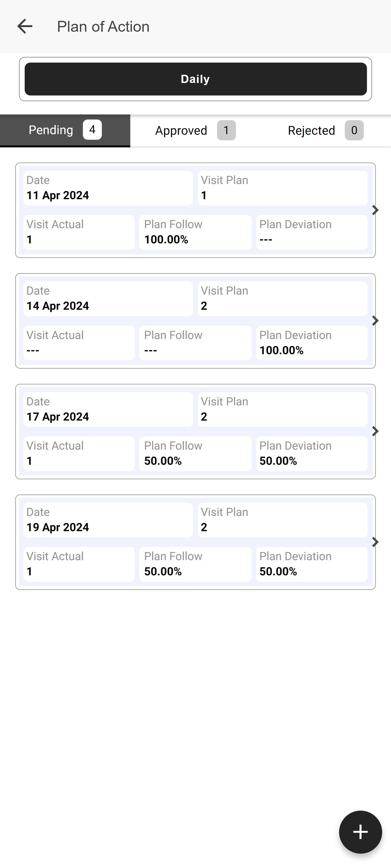This screenshot has width=391, height=868.
Task: Tap the 19 Apr 2024 Visit Plan cell
Action: coord(283,520)
